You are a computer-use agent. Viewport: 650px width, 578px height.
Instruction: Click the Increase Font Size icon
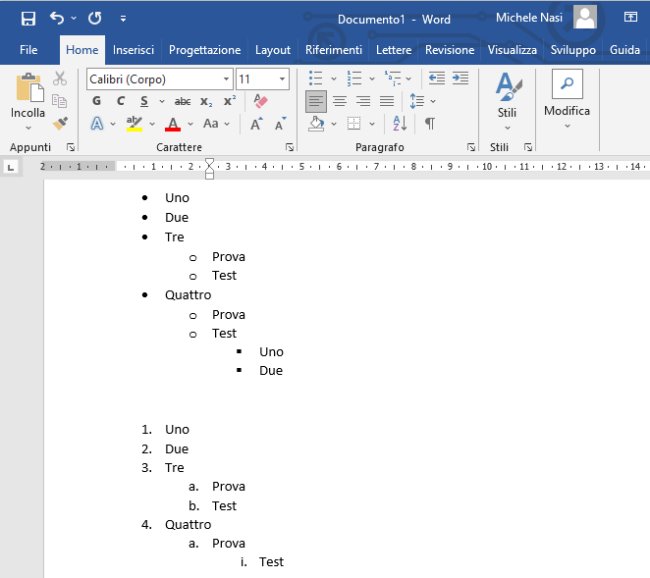coord(256,124)
